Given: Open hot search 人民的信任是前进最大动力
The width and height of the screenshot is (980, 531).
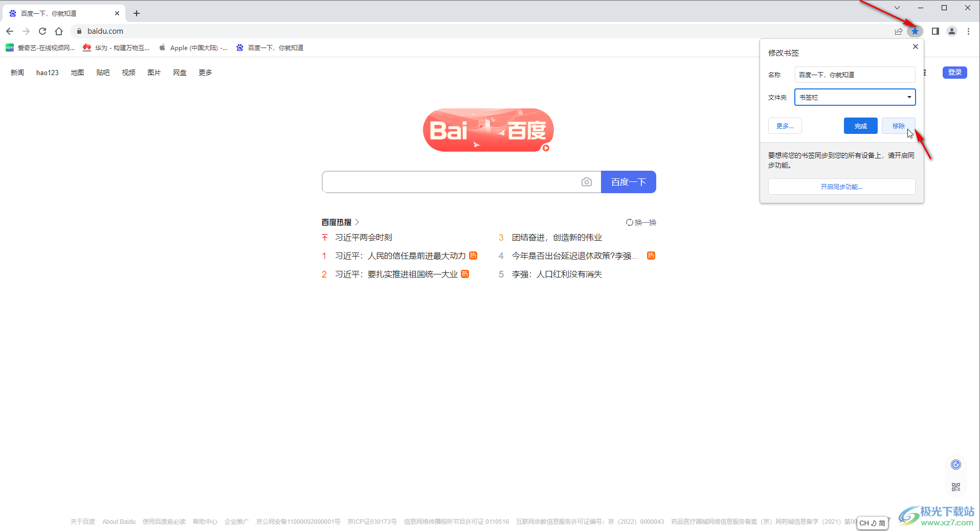Looking at the screenshot, I should pyautogui.click(x=400, y=256).
